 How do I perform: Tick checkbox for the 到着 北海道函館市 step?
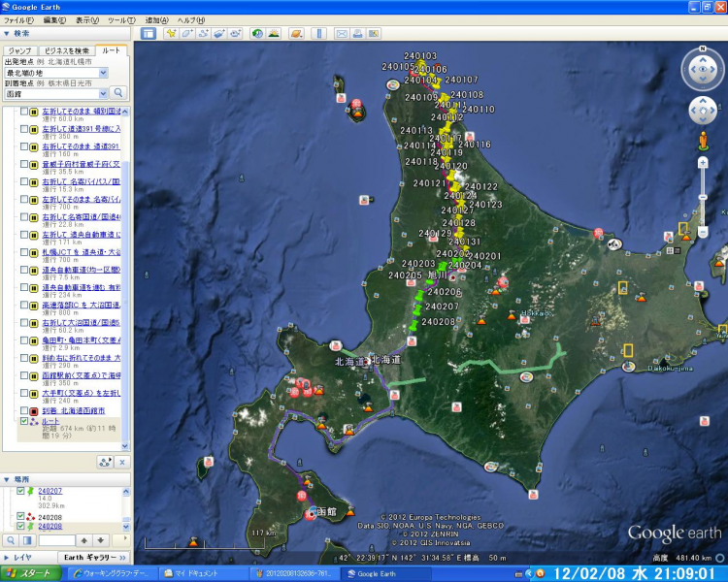pos(24,410)
